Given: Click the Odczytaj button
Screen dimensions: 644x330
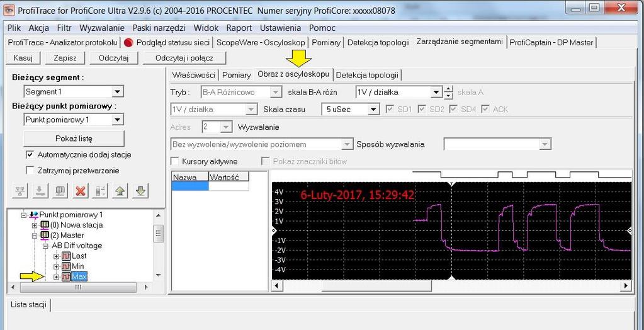Looking at the screenshot, I should (x=114, y=58).
